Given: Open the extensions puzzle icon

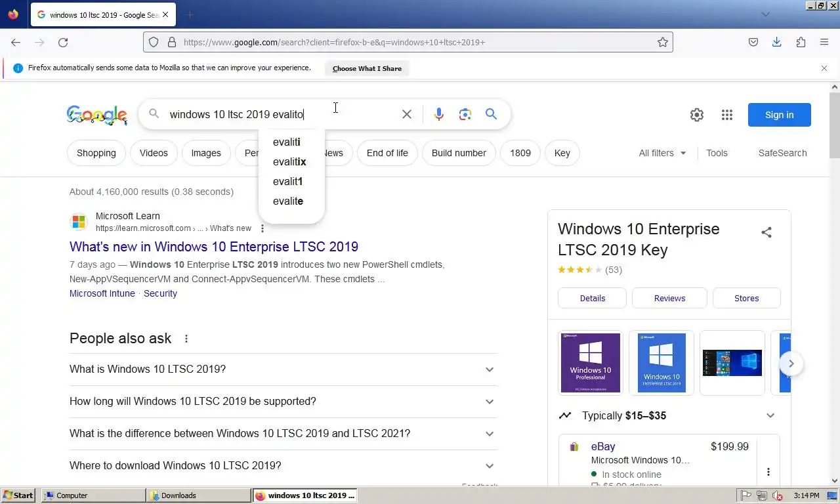Looking at the screenshot, I should pos(801,42).
